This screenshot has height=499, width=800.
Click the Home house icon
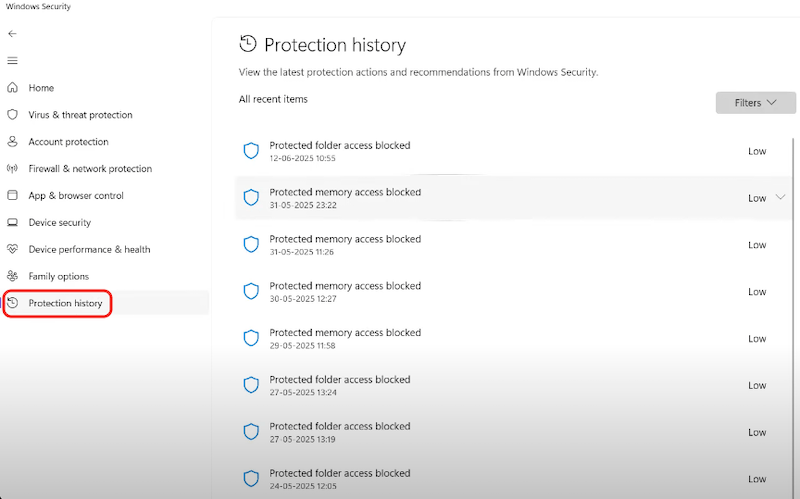(12, 88)
